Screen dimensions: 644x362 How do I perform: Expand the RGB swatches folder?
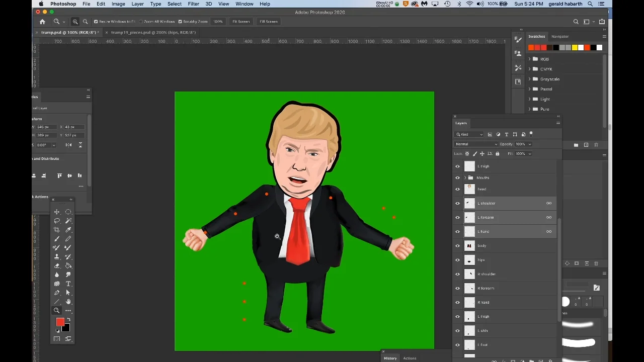point(529,59)
